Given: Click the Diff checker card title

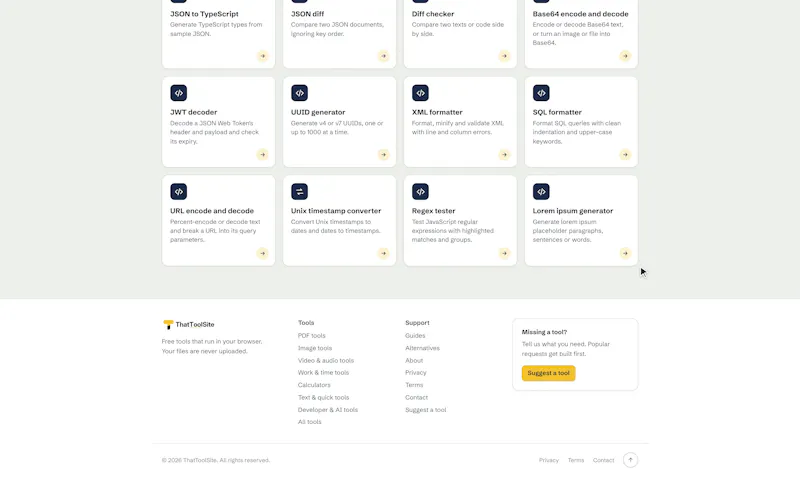Looking at the screenshot, I should 433,14.
